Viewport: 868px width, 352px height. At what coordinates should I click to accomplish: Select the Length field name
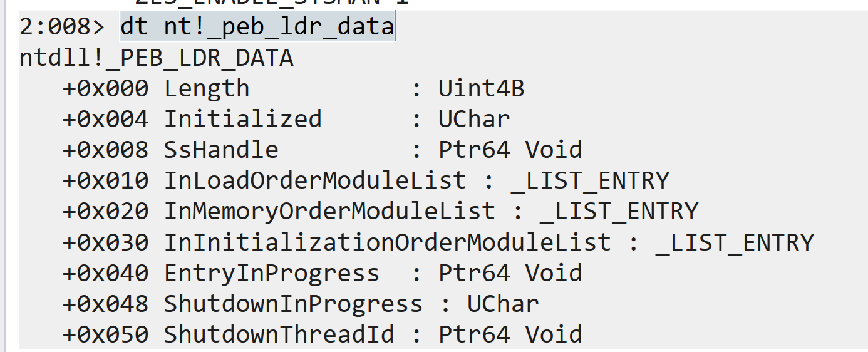[207, 89]
